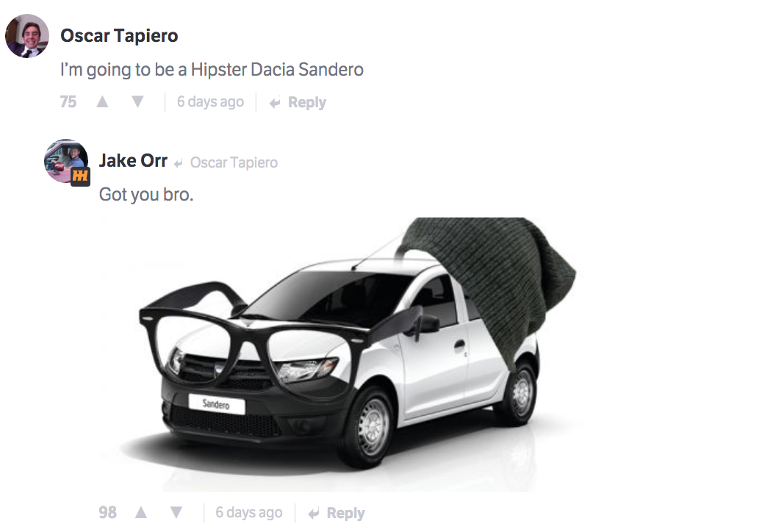Viewport: 773px width, 532px height.
Task: Open the Jake Orr username link
Action: point(133,161)
